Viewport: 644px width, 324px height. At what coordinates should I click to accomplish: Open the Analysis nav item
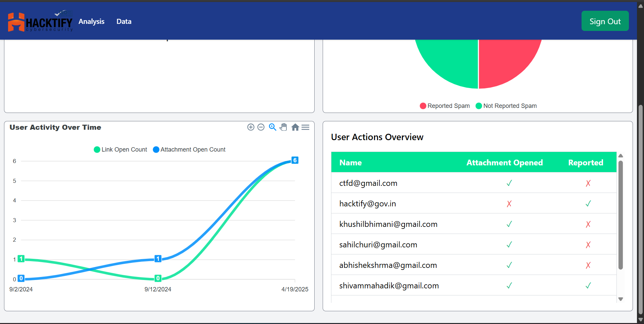91,22
